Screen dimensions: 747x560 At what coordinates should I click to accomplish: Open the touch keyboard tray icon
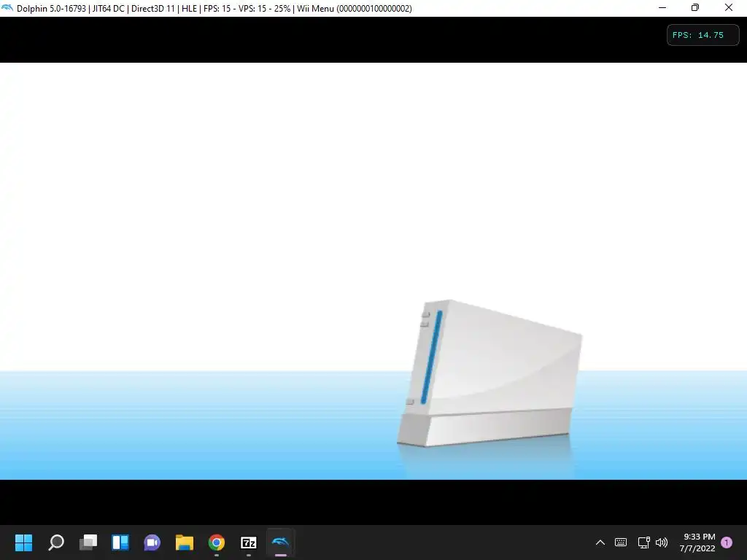click(x=621, y=542)
